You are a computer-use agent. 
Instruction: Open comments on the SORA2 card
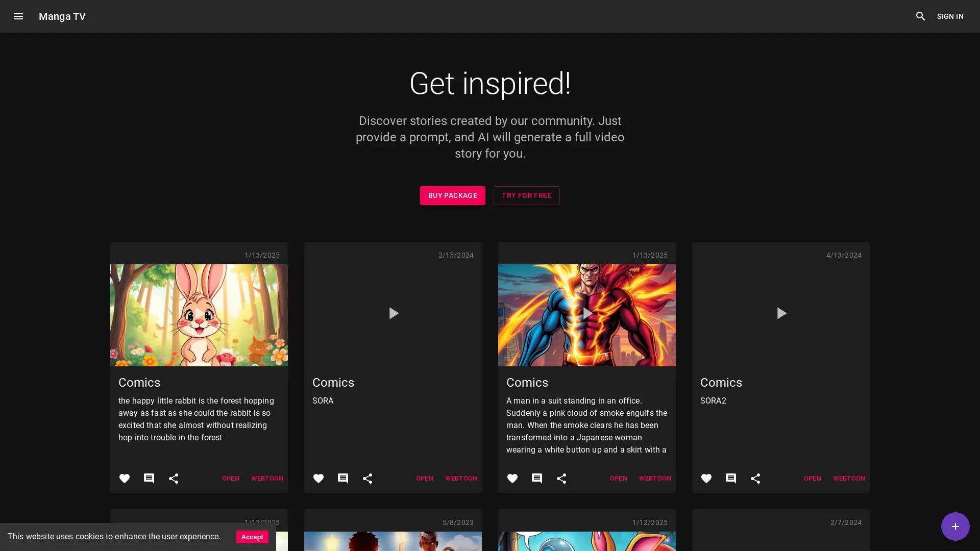730,479
